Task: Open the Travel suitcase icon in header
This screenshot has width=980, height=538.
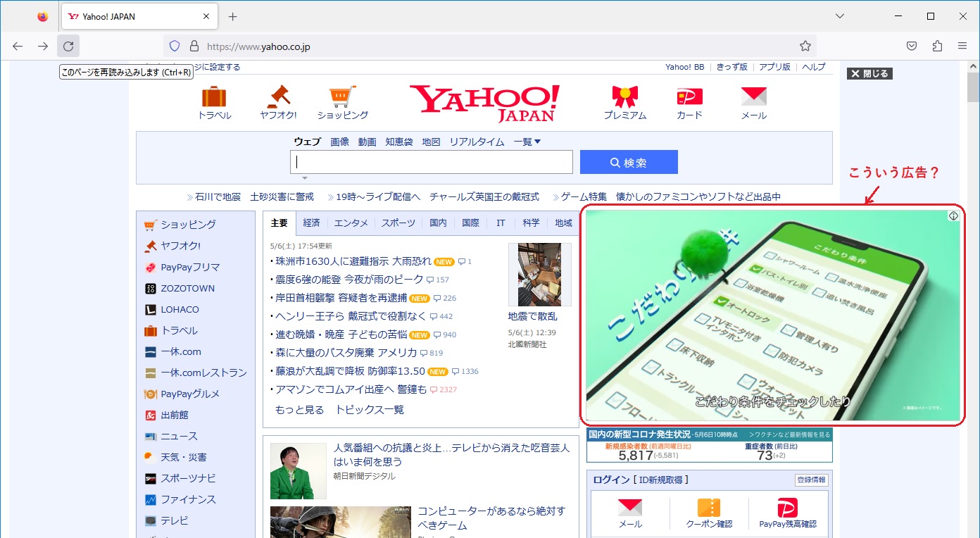Action: (x=214, y=96)
